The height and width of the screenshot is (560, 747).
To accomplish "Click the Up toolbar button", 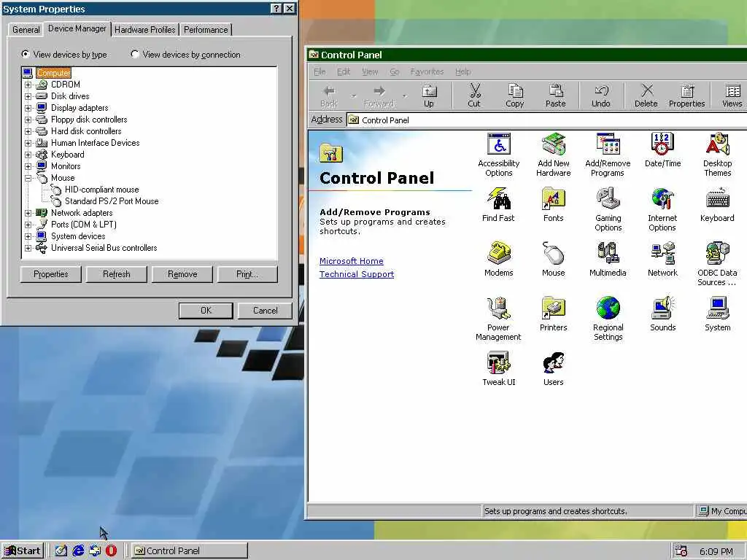I will (429, 96).
